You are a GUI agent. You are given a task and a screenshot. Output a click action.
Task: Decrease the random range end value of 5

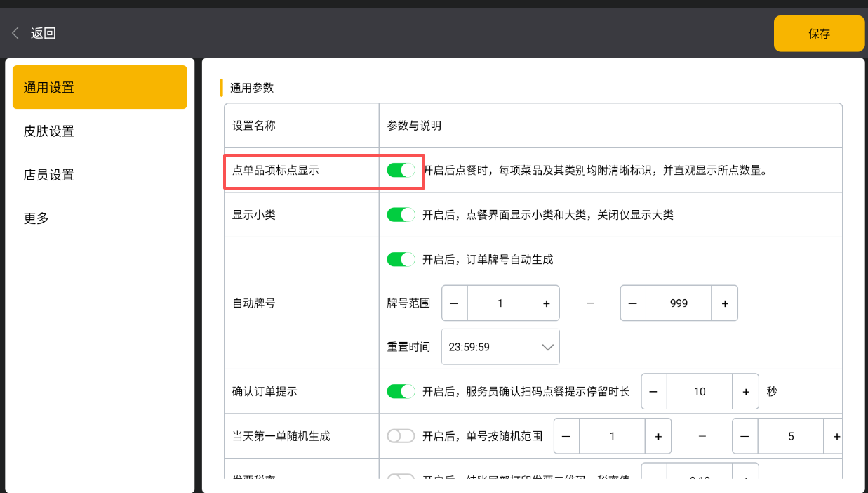pyautogui.click(x=745, y=436)
